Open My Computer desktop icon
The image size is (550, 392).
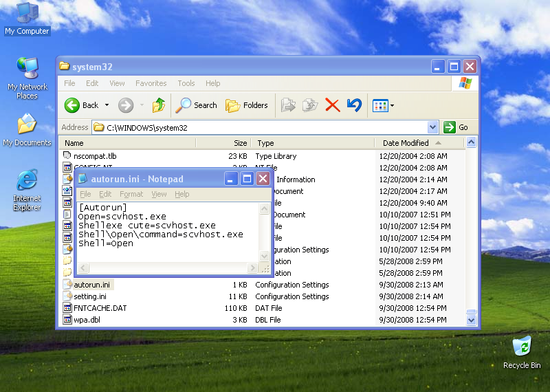[27, 19]
